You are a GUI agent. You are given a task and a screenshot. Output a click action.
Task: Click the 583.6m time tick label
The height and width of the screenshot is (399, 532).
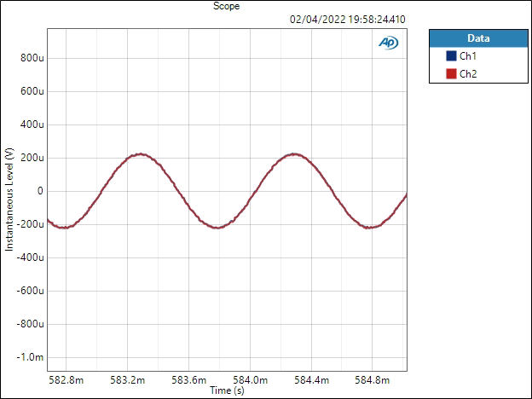188,380
